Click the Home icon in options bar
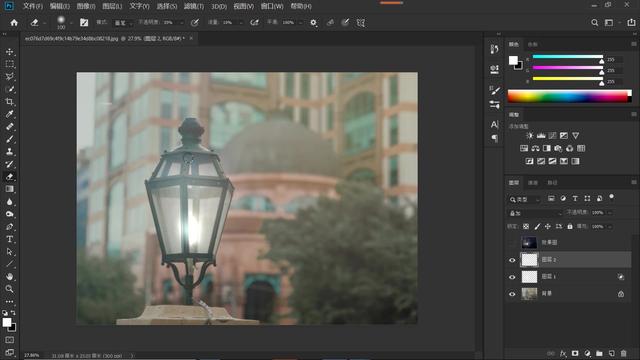 tap(14, 23)
